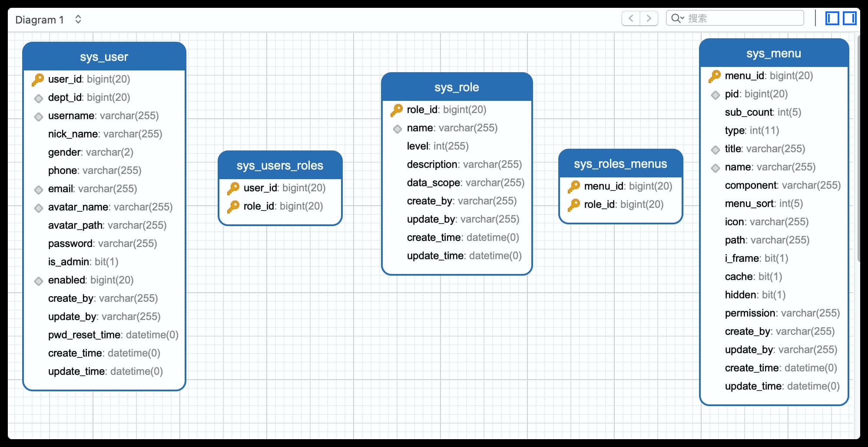Screen dimensions: 868x447
Task: Toggle the right sidebar panel button
Action: (849, 18)
